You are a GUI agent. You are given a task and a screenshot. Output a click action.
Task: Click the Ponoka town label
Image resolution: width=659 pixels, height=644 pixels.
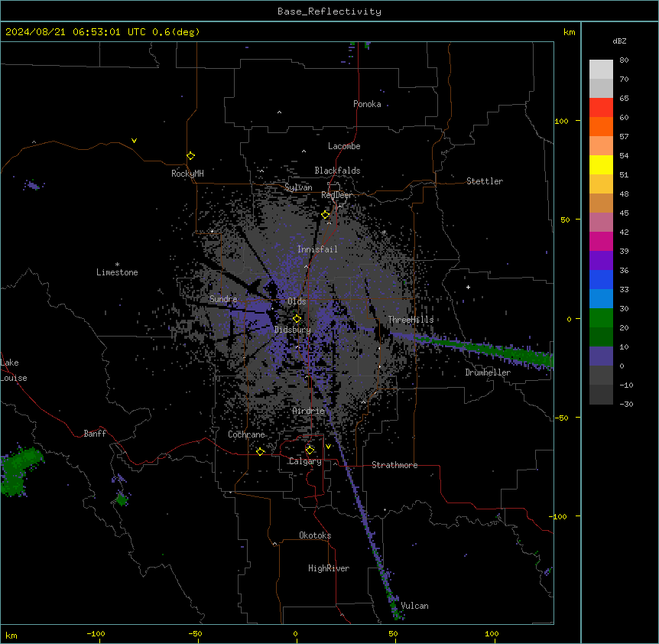(x=367, y=104)
